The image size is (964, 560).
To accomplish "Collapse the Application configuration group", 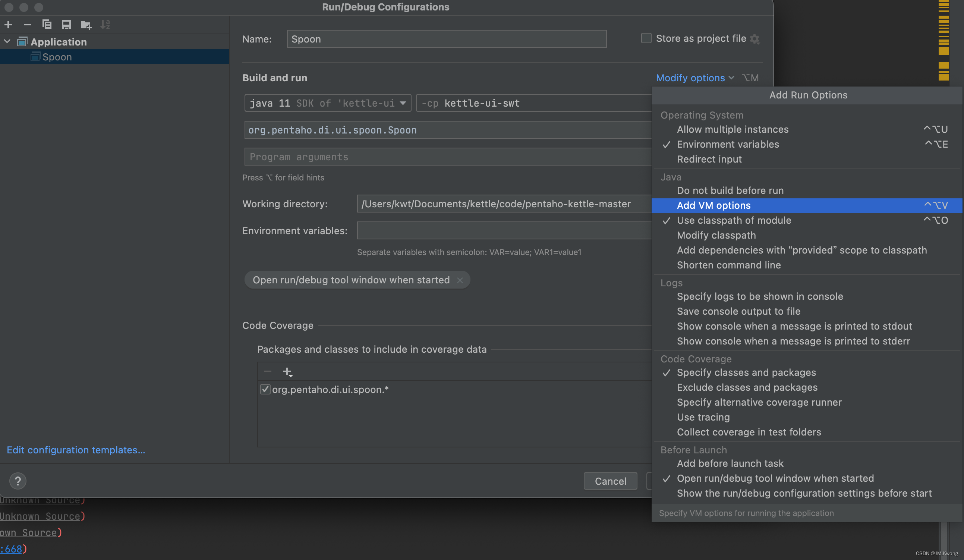I will click(x=7, y=41).
